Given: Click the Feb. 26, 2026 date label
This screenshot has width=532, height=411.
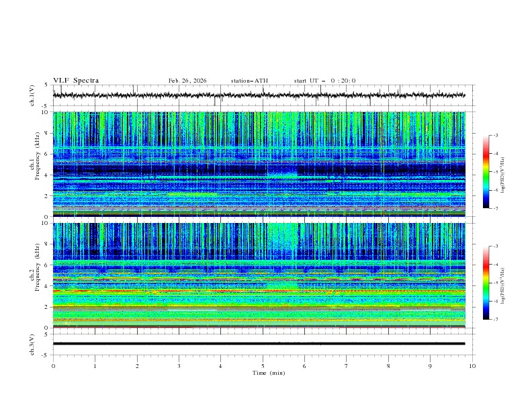Looking at the screenshot, I should pyautogui.click(x=187, y=81).
